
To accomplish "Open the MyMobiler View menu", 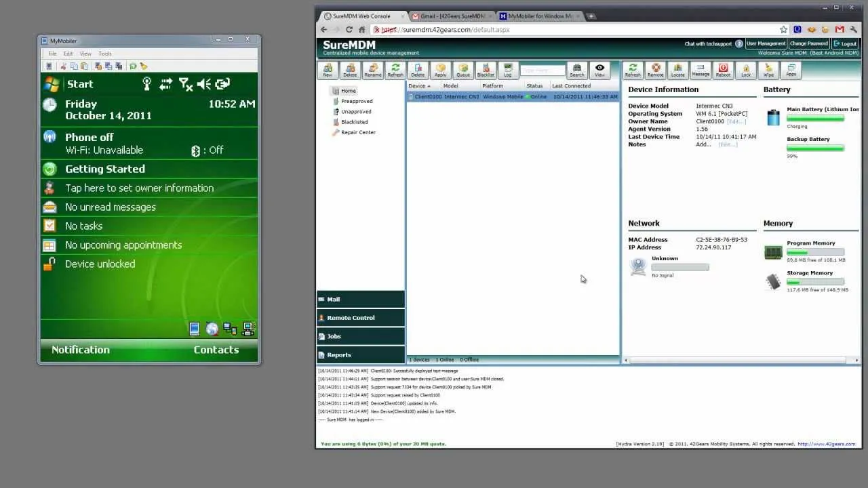I will coord(85,54).
